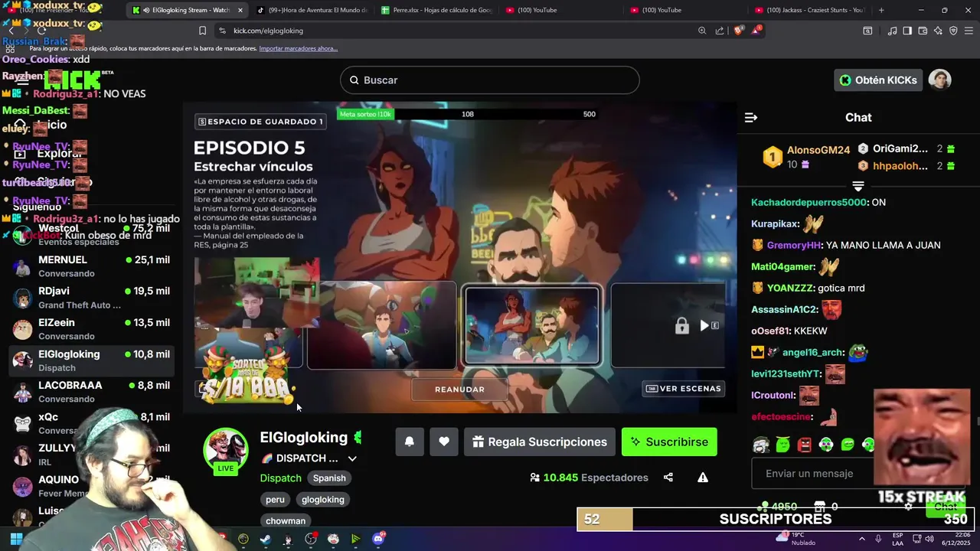Click the zoom magnifier icon in address bar
The image size is (980, 551).
(x=702, y=31)
